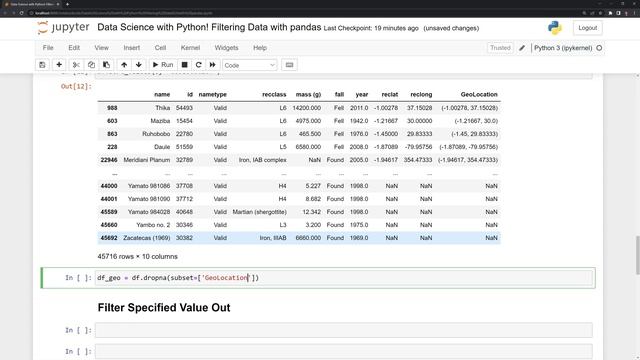640x360 pixels.
Task: Move selected cell up arrow
Action: coord(124,65)
